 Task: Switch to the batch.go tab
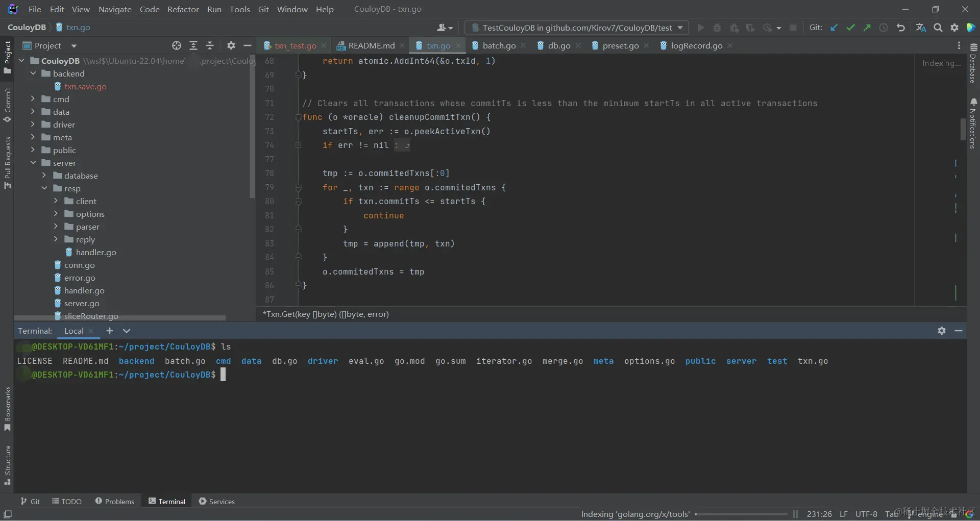[499, 45]
